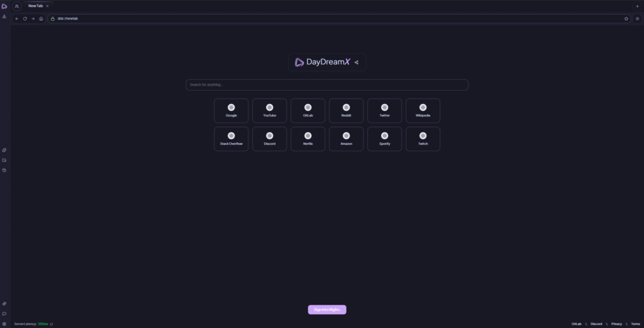Open the profile icon beside the tab
Image resolution: width=644 pixels, height=328 pixels.
coord(17,6)
